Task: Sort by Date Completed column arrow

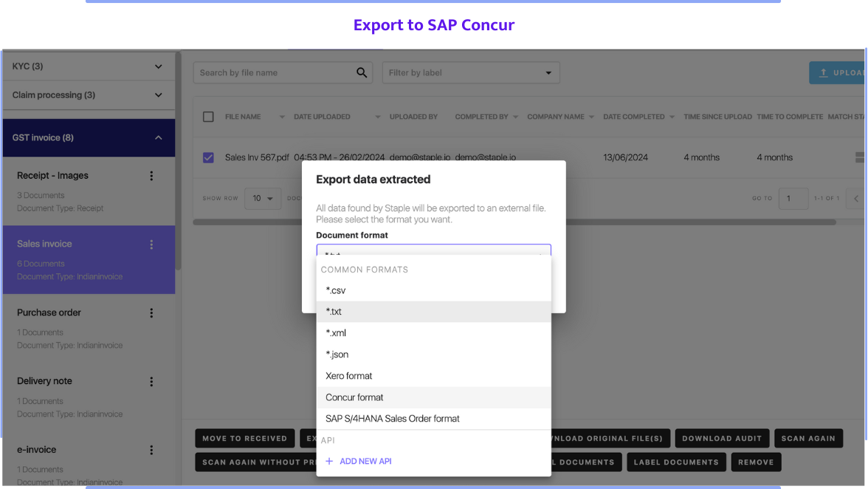Action: (x=672, y=117)
